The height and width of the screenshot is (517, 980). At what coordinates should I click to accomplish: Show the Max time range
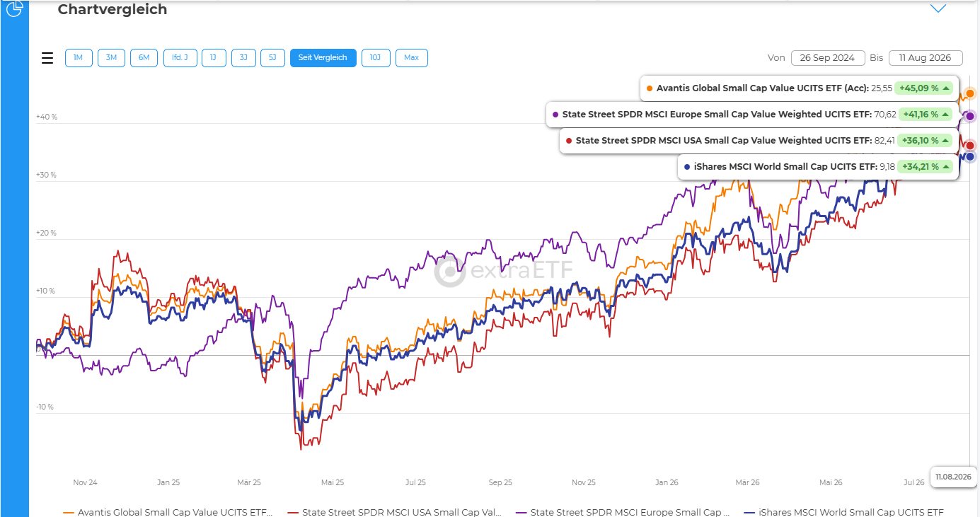(x=411, y=58)
